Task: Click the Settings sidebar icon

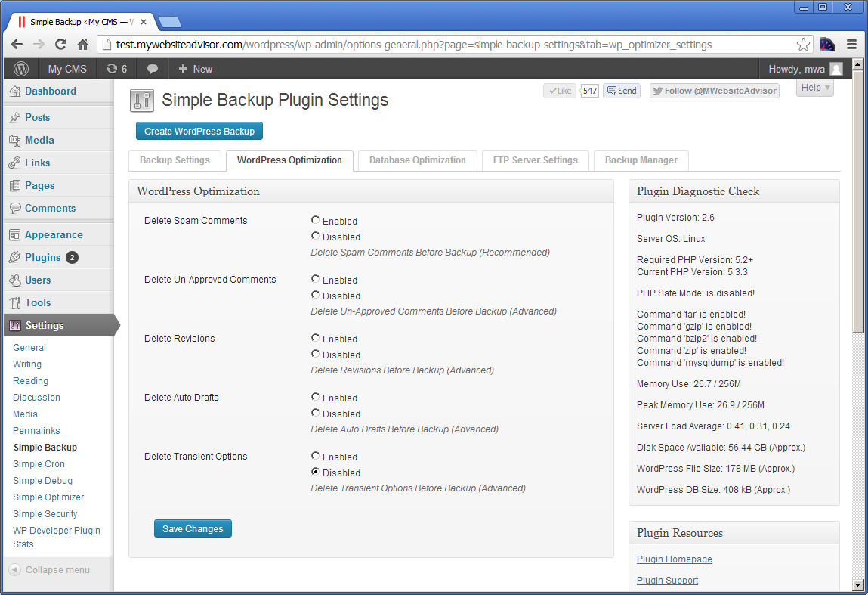Action: (x=15, y=325)
